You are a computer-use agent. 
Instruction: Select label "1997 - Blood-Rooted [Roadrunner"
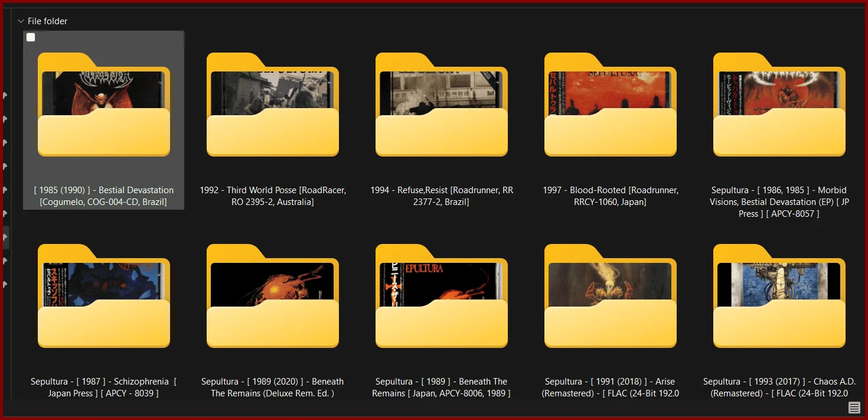click(611, 190)
